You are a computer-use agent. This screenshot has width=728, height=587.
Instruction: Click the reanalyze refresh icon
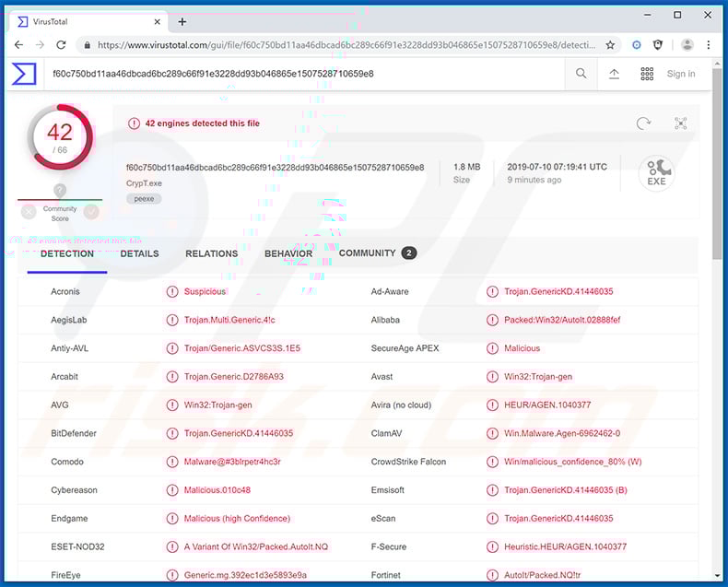(x=643, y=123)
